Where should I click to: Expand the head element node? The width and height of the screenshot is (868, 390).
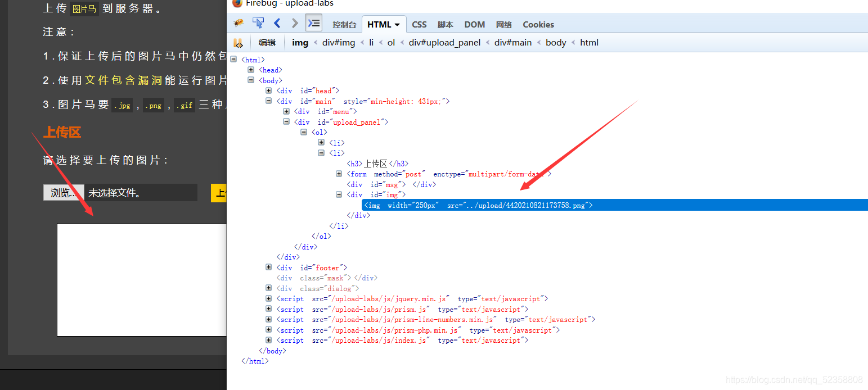pyautogui.click(x=251, y=70)
